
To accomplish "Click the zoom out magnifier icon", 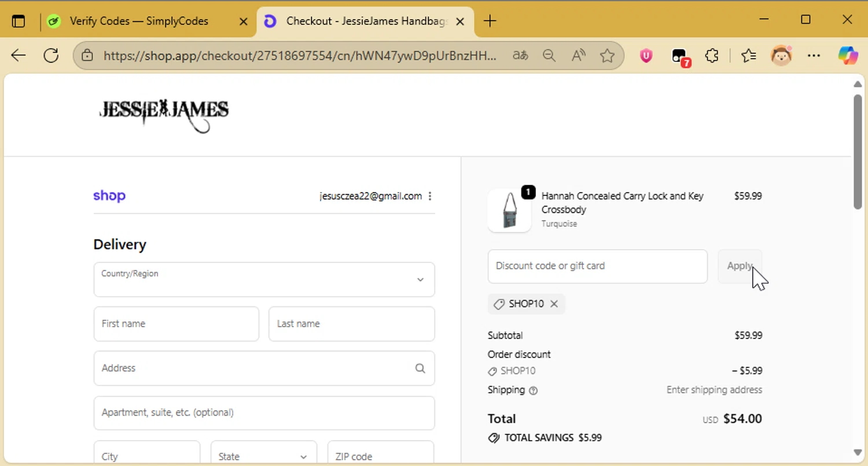I will coord(549,56).
